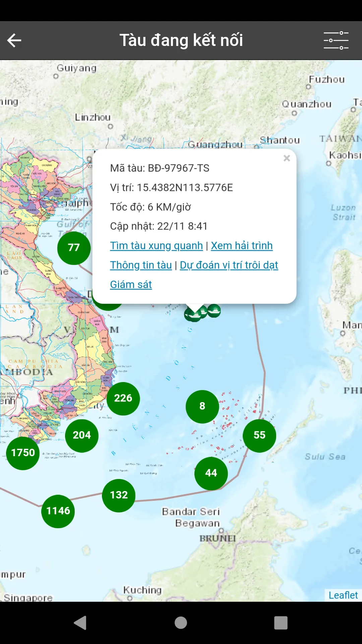Tap the 55 ship cluster marker

[x=259, y=435]
